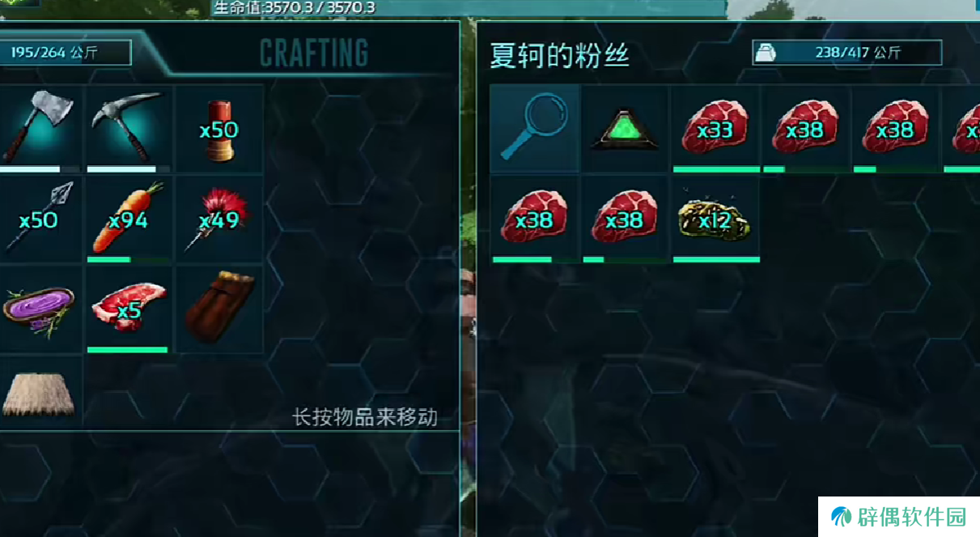Click the 夏轲的粉丝 inventory title
The width and height of the screenshot is (980, 537).
[560, 55]
